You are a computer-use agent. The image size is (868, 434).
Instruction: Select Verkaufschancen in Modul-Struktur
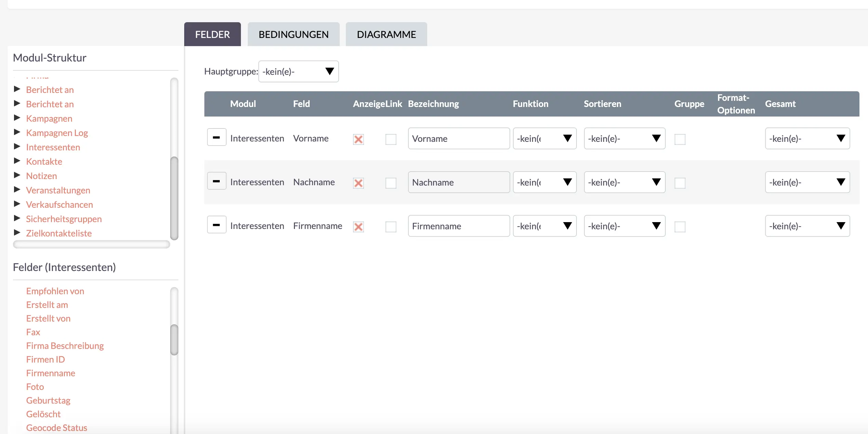[x=59, y=204]
